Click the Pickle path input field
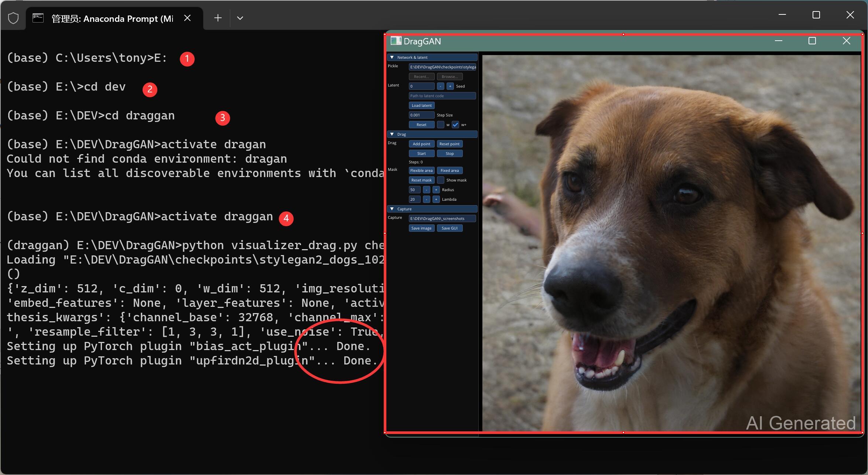The width and height of the screenshot is (868, 475). (442, 67)
